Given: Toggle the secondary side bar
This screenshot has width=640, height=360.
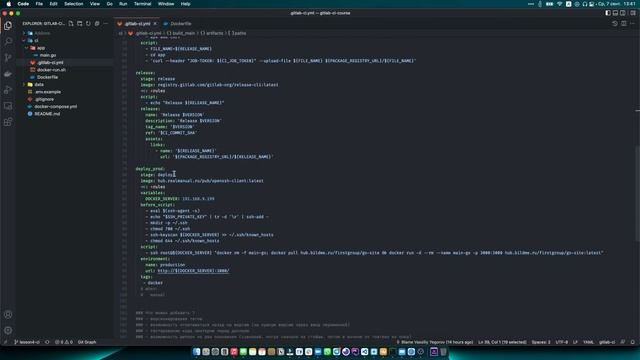Looking at the screenshot, I should [x=623, y=13].
